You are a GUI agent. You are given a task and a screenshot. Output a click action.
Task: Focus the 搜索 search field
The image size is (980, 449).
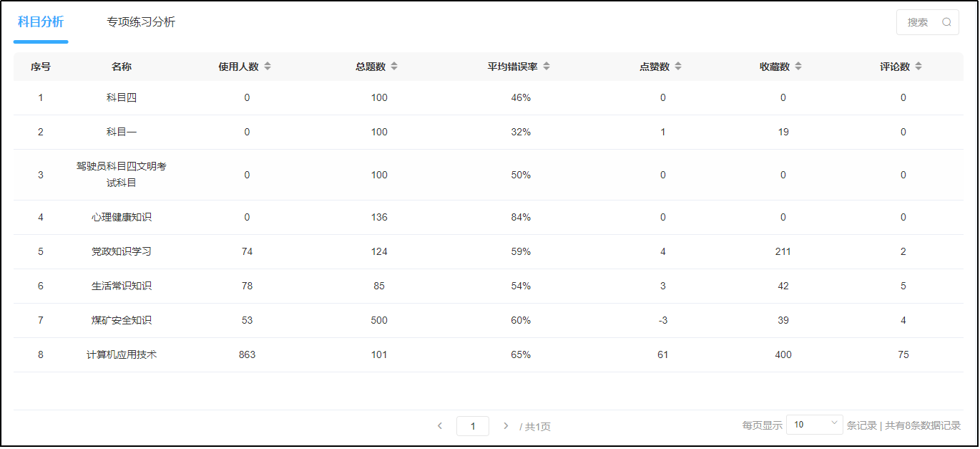pyautogui.click(x=927, y=22)
